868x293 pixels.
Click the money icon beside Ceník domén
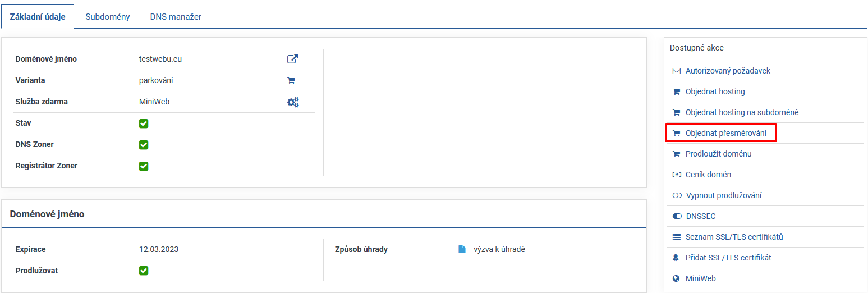(x=676, y=175)
